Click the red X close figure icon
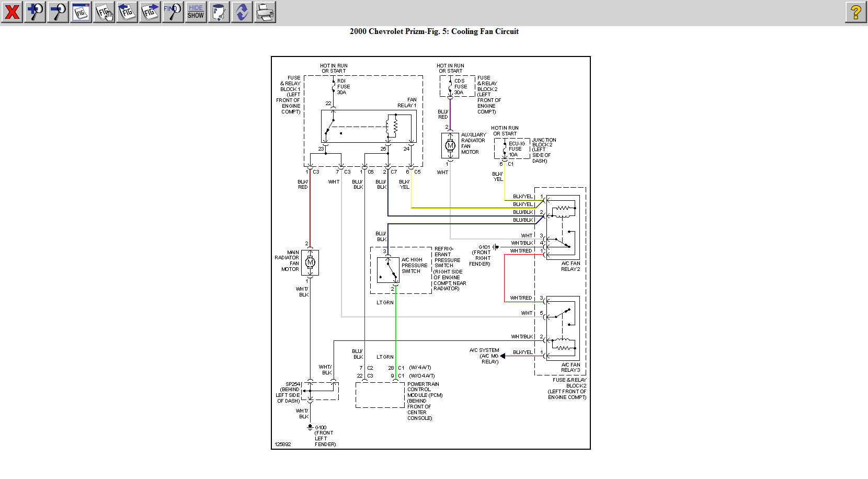 (x=12, y=12)
